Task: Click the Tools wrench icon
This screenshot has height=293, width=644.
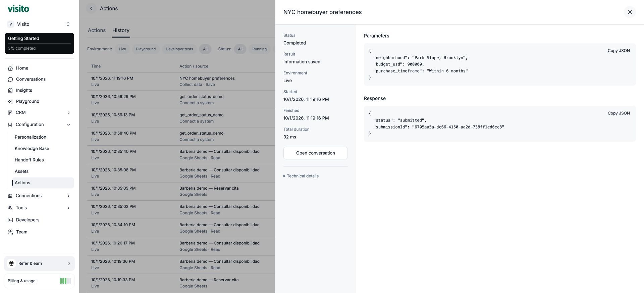Action: [x=10, y=208]
